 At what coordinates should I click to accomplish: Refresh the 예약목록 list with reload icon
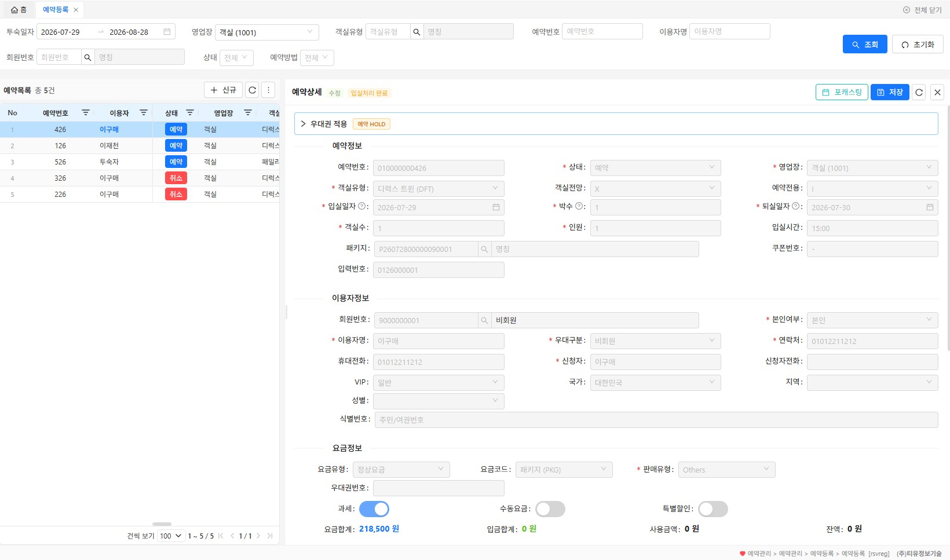[253, 90]
